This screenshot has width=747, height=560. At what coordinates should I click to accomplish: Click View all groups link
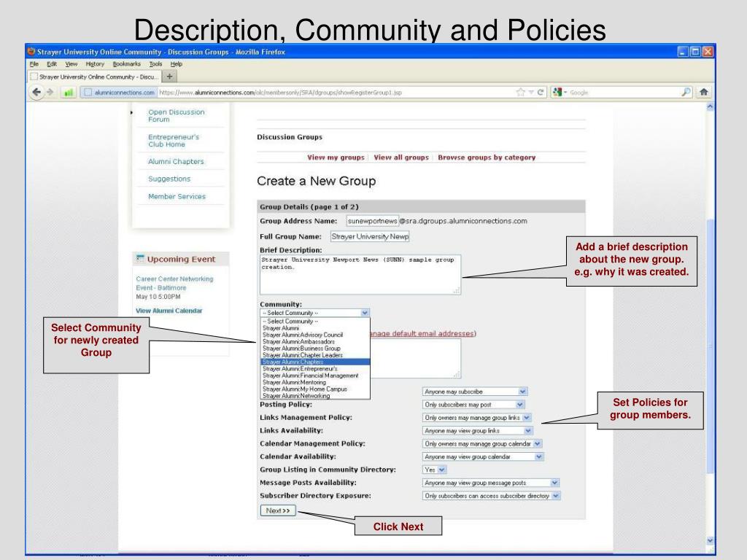coord(401,157)
